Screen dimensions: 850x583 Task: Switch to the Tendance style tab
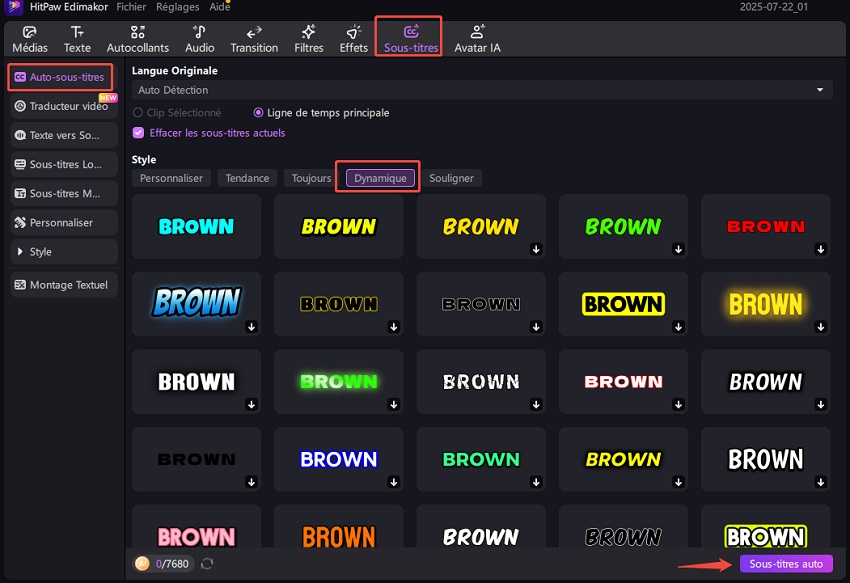[x=247, y=178]
